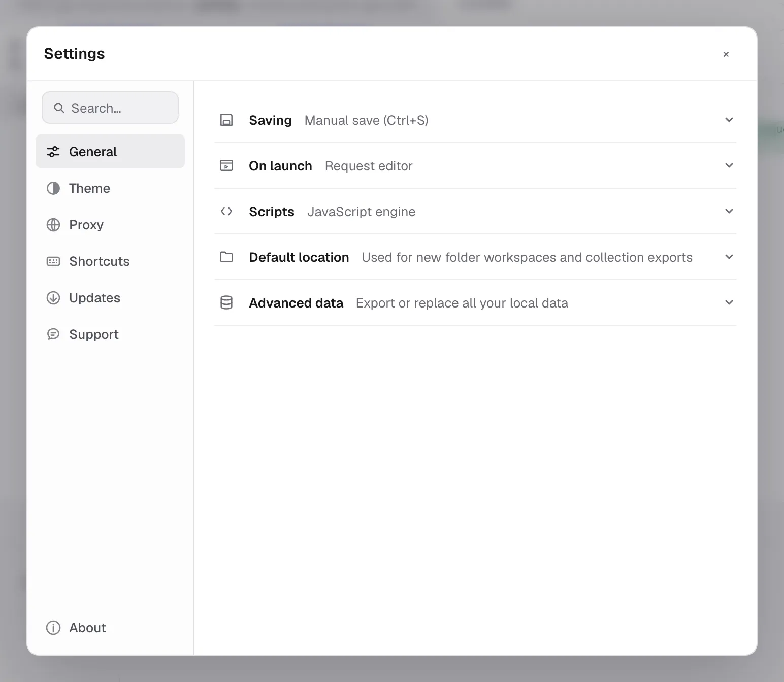Expand the On launch section chevron

click(x=729, y=165)
